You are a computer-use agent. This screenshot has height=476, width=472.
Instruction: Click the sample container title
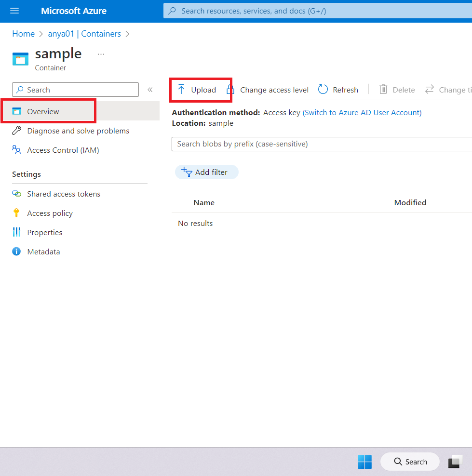pyautogui.click(x=58, y=54)
